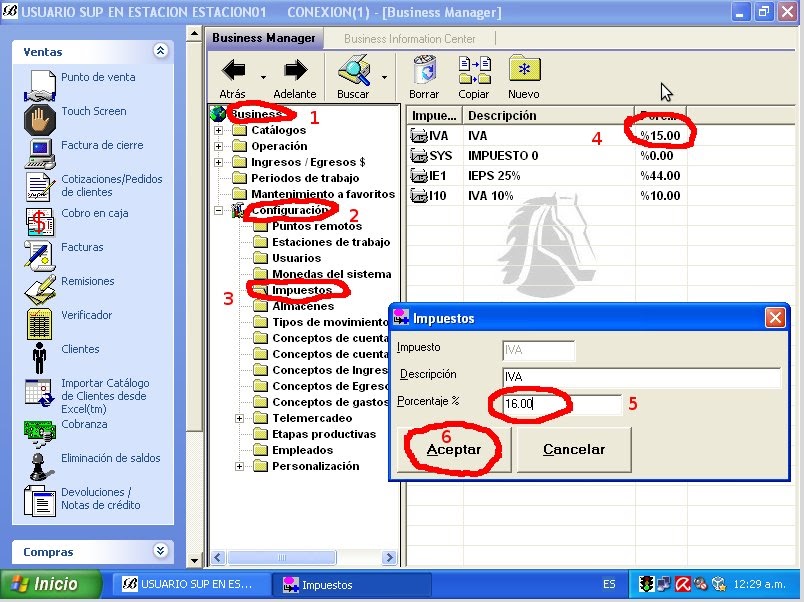Open Devoluciones / Notas de crédito icon
The height and width of the screenshot is (602, 804).
coord(39,500)
